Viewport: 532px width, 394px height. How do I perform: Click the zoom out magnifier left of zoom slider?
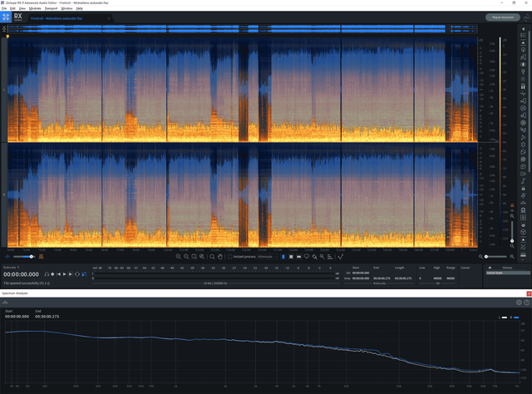tap(480, 257)
